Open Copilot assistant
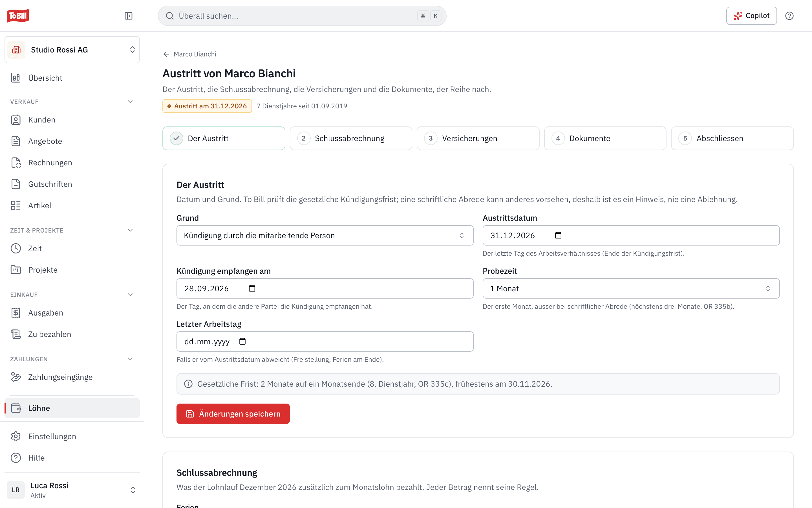The image size is (812, 508). pos(751,16)
